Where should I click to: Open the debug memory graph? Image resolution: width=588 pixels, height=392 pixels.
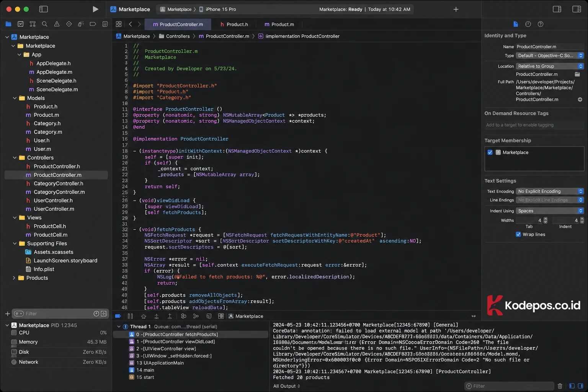pos(196,316)
